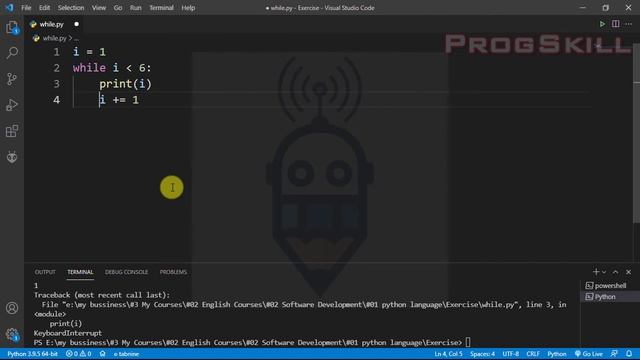Screen dimensions: 640x360
Task: Click line number 1 in gutter
Action: pyautogui.click(x=56, y=52)
